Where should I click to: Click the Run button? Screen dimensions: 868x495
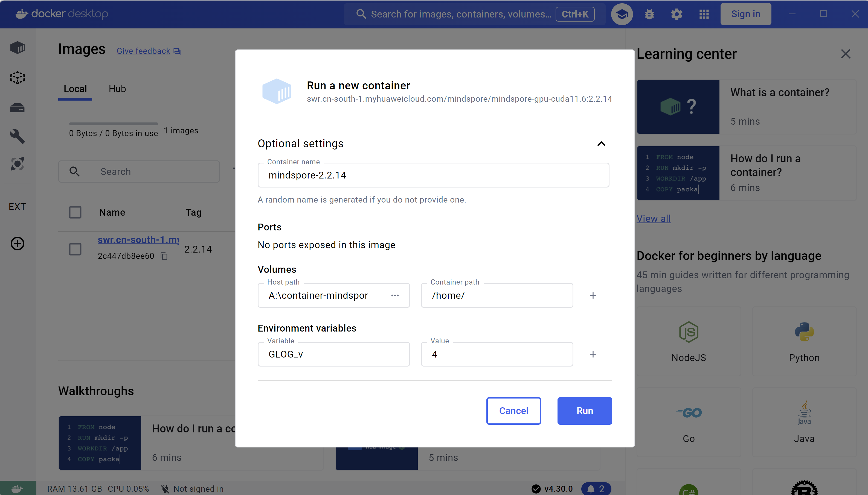coord(584,411)
